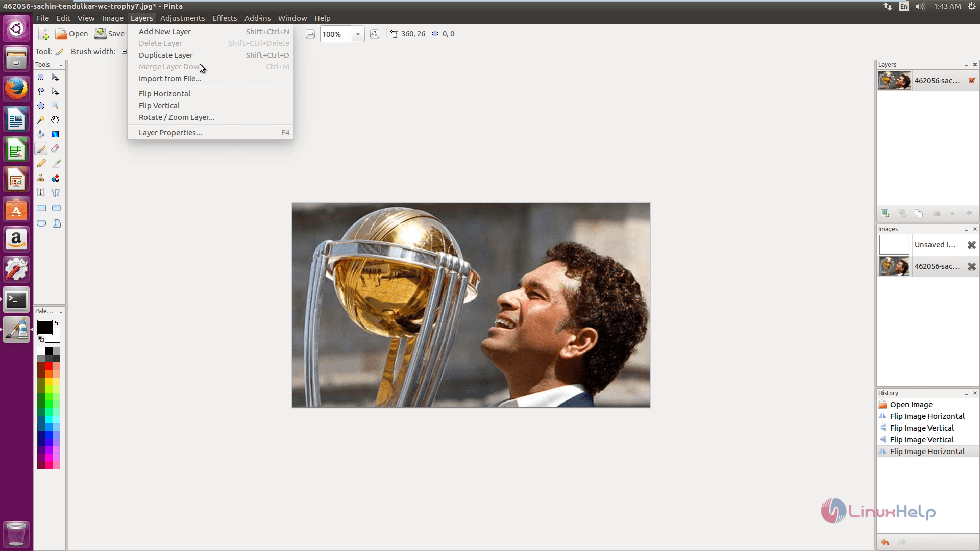Click the New image toolbar icon
980x551 pixels.
44,34
